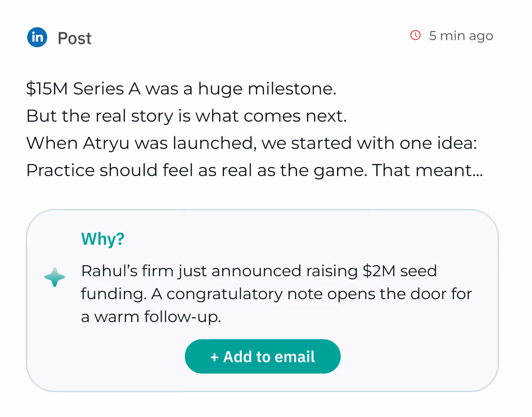
Task: Click the teal sparkle AI icon
Action: [x=55, y=277]
